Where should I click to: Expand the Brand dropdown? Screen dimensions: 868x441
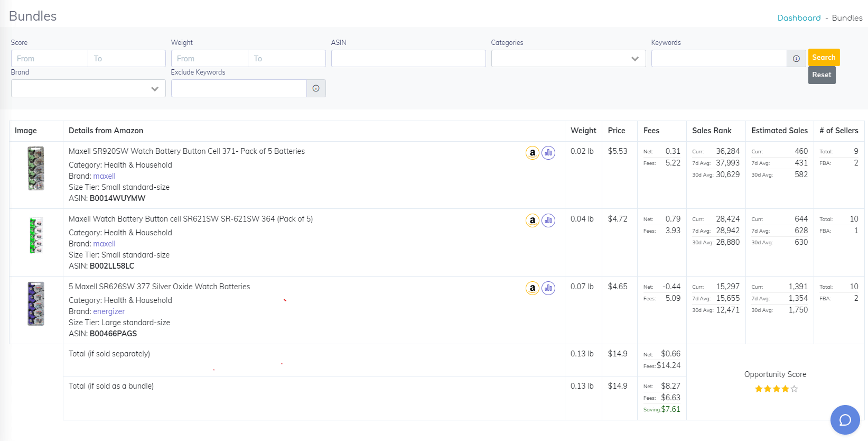[x=88, y=88]
